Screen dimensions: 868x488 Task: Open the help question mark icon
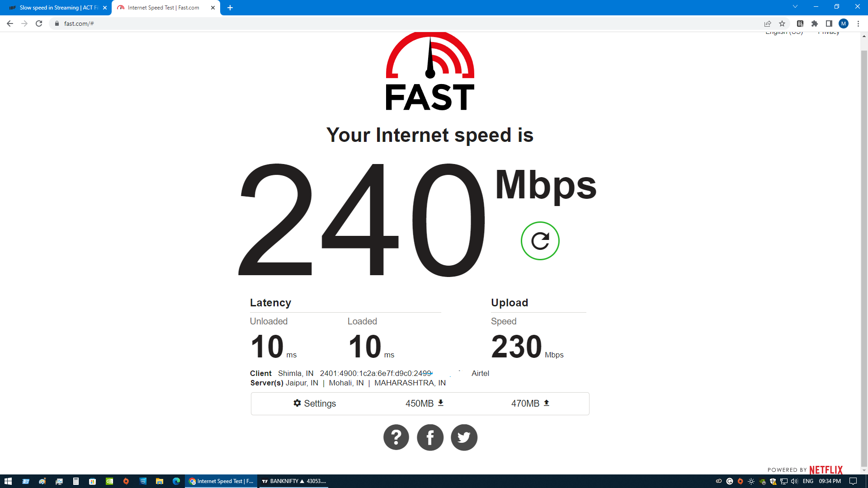pos(396,437)
